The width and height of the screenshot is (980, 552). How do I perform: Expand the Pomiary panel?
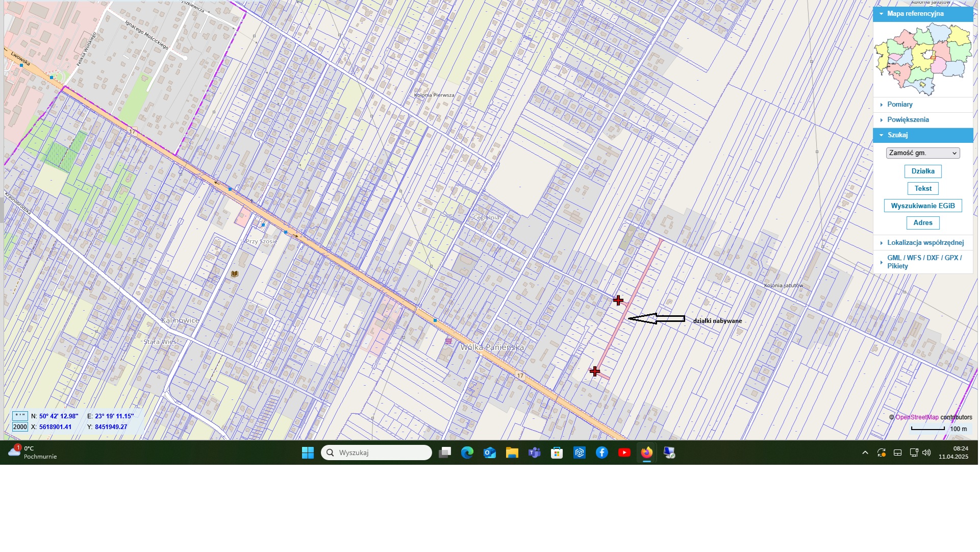(899, 105)
